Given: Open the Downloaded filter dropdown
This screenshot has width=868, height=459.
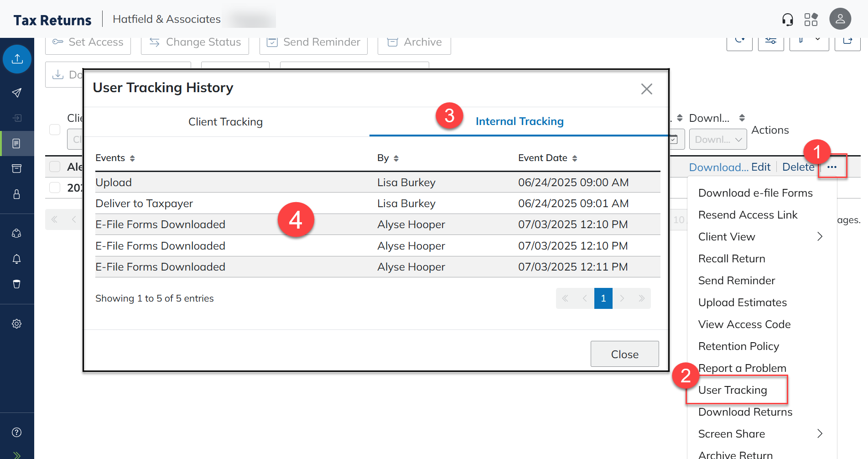Looking at the screenshot, I should pyautogui.click(x=717, y=140).
